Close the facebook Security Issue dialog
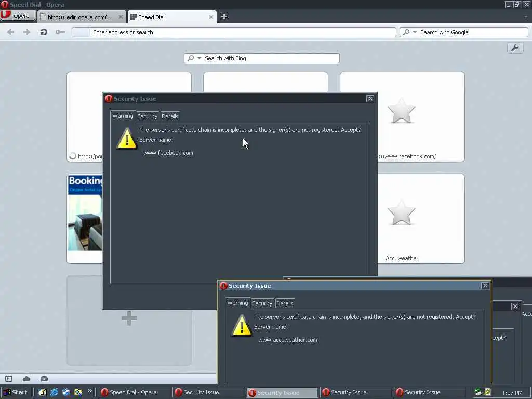Viewport: 532px width, 399px height. pos(370,98)
